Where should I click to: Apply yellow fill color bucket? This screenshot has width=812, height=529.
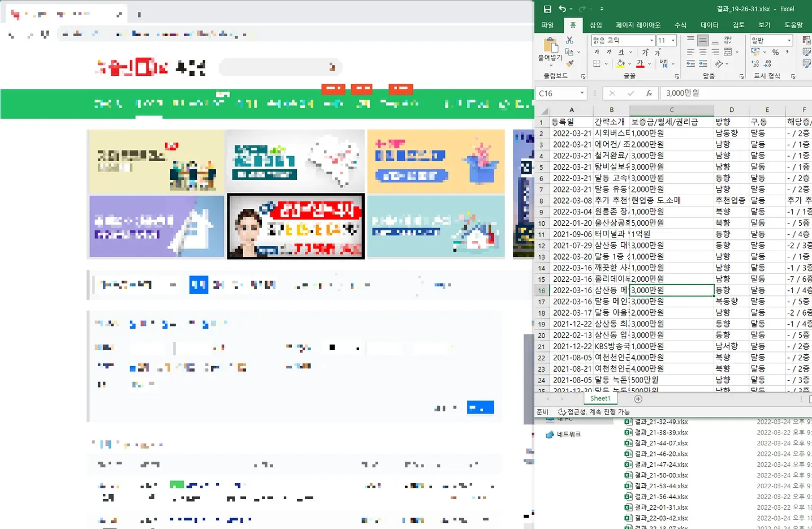click(x=621, y=64)
